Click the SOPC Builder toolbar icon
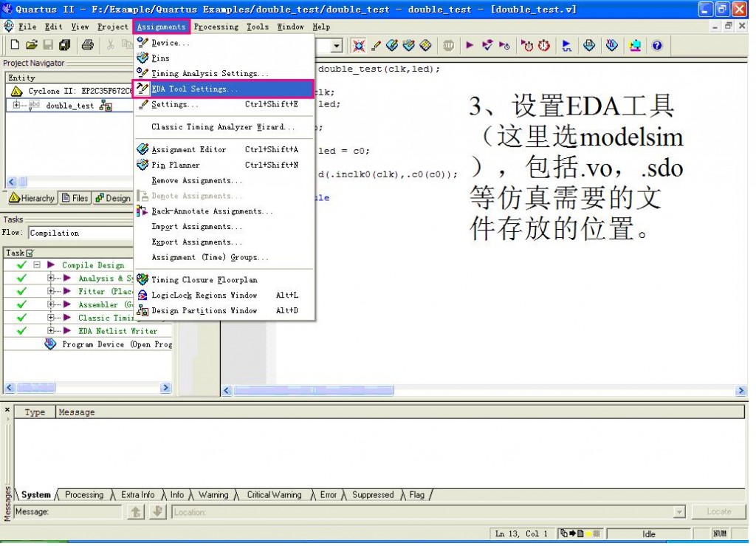Viewport: 756px width, 546px height. (x=636, y=46)
